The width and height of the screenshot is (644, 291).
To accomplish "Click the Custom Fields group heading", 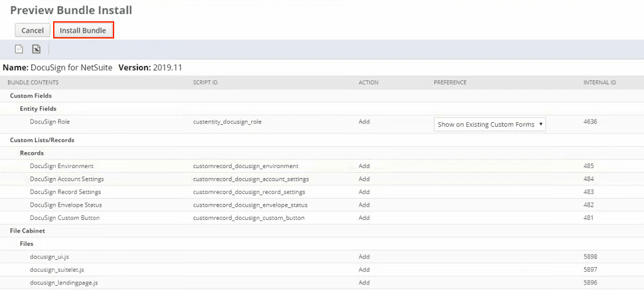I will pyautogui.click(x=31, y=96).
